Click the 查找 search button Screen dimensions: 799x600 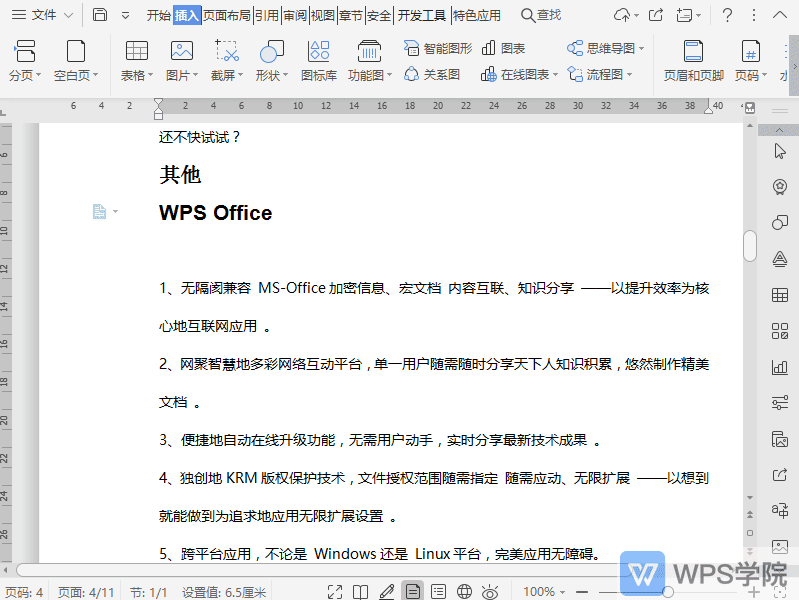[541, 15]
